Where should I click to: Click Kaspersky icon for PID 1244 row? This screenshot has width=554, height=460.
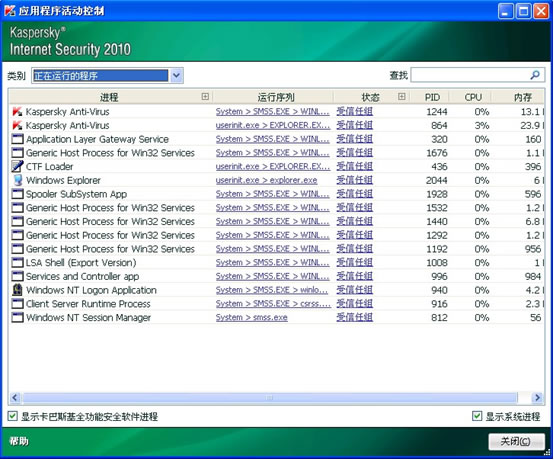tap(17, 112)
